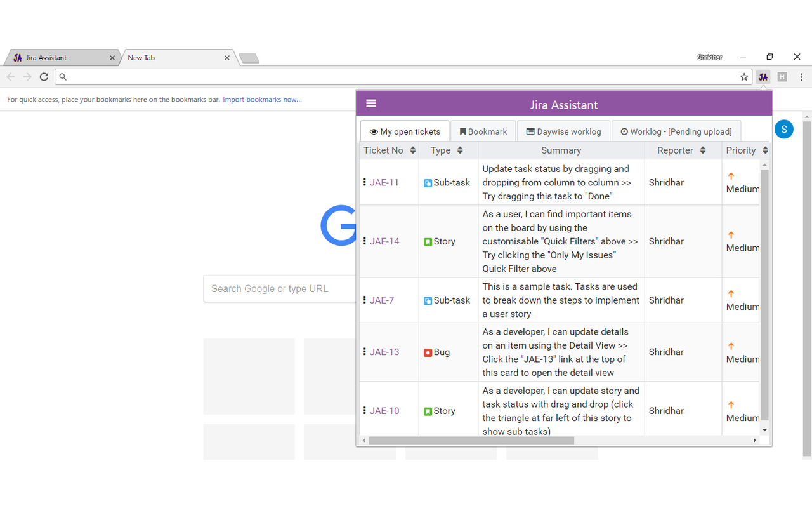The image size is (812, 508).
Task: Click the popup vertical scrollbar thumb
Action: (x=764, y=295)
